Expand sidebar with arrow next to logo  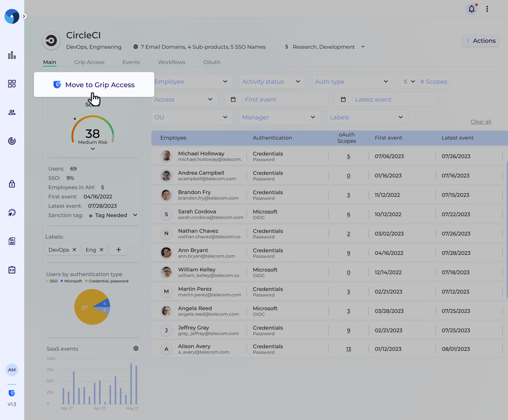pyautogui.click(x=24, y=16)
